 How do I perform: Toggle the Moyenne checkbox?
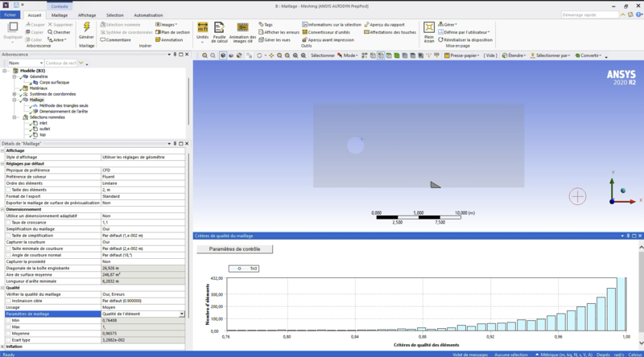[8, 334]
